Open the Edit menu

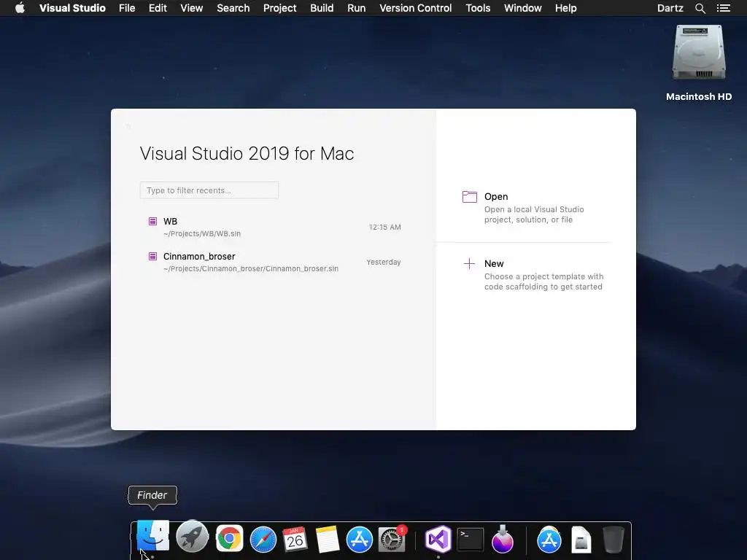click(158, 8)
